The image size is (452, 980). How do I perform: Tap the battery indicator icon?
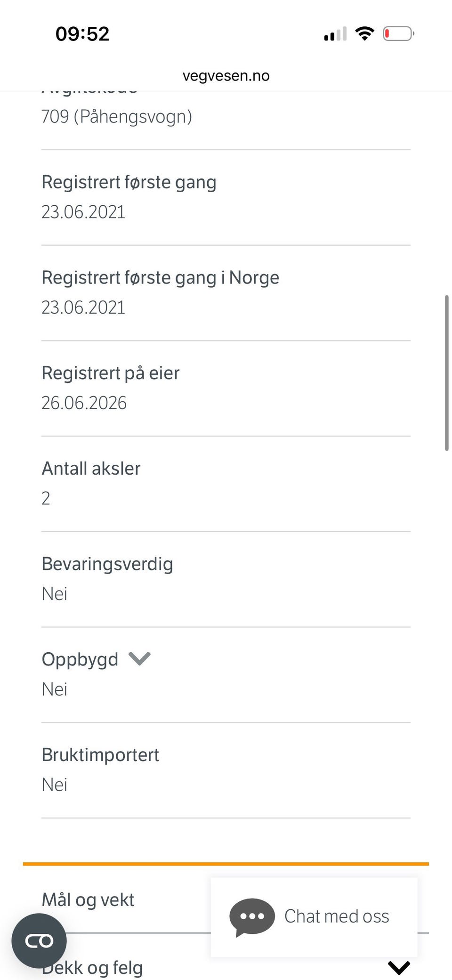[398, 34]
